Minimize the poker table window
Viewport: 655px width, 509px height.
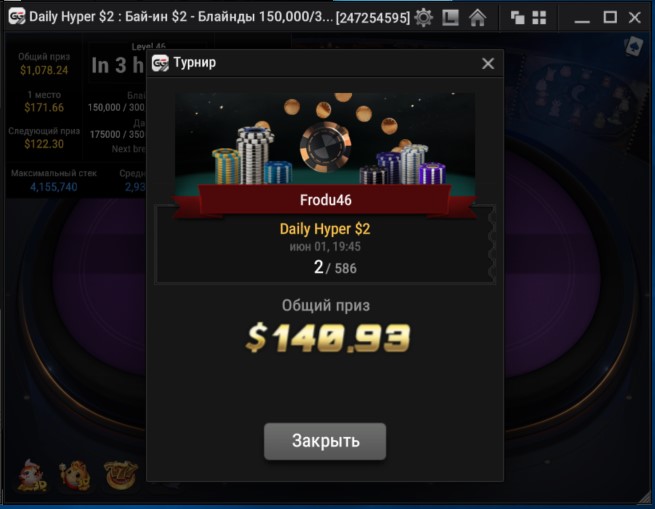[x=582, y=18]
